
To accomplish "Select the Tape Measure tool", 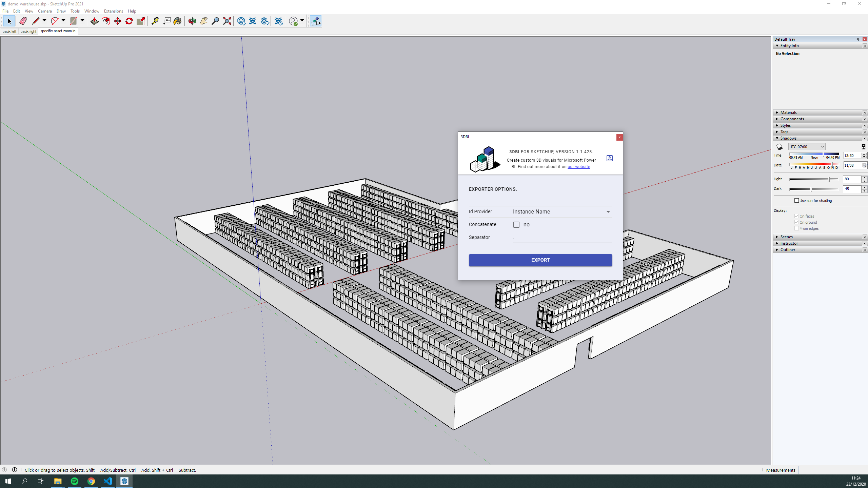I will coord(155,21).
